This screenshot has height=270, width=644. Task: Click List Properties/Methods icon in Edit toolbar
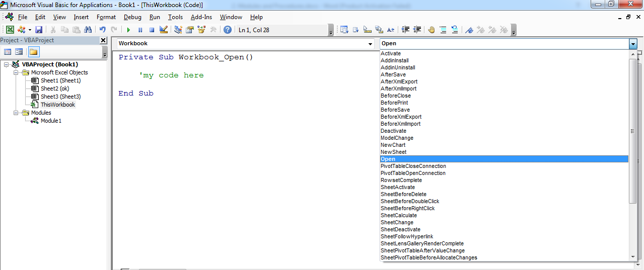pos(344,30)
